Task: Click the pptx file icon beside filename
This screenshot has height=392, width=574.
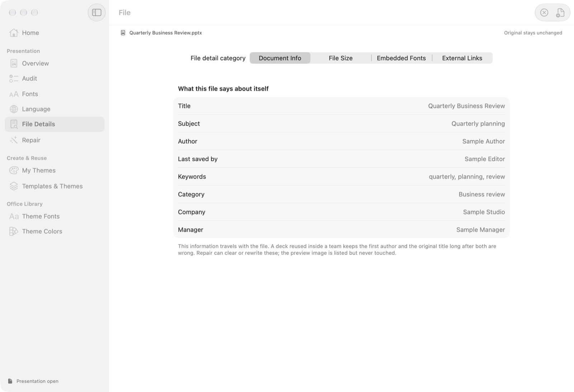Action: point(123,33)
